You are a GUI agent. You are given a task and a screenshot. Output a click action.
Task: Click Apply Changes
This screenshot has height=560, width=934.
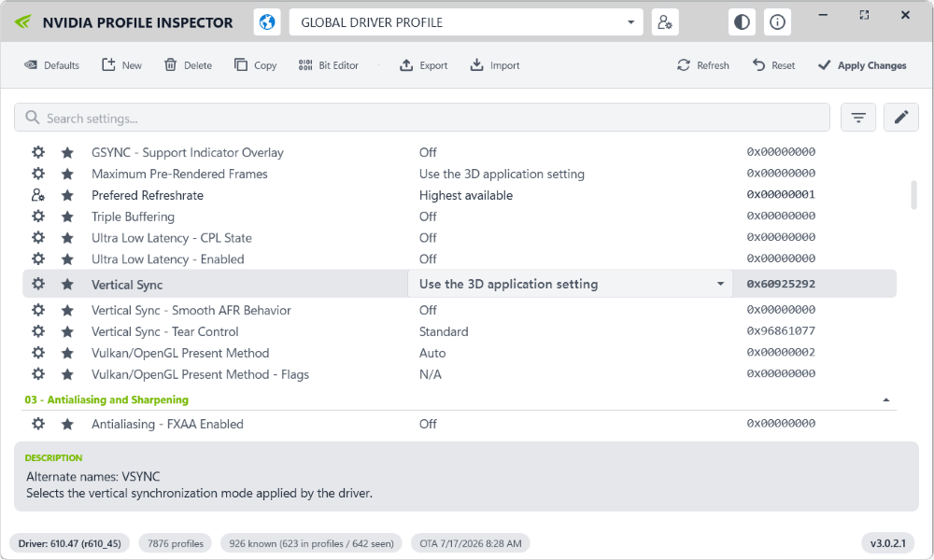coord(862,65)
